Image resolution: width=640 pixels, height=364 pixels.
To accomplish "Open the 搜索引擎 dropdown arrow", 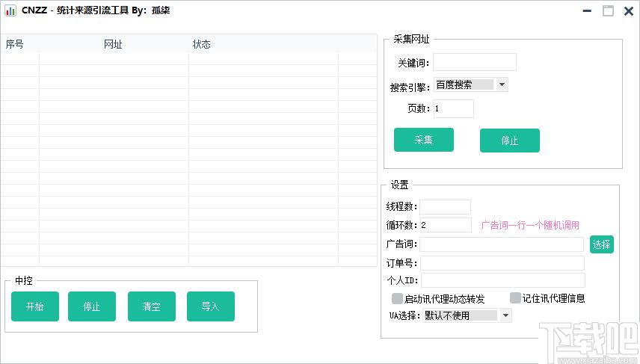I will pos(502,84).
